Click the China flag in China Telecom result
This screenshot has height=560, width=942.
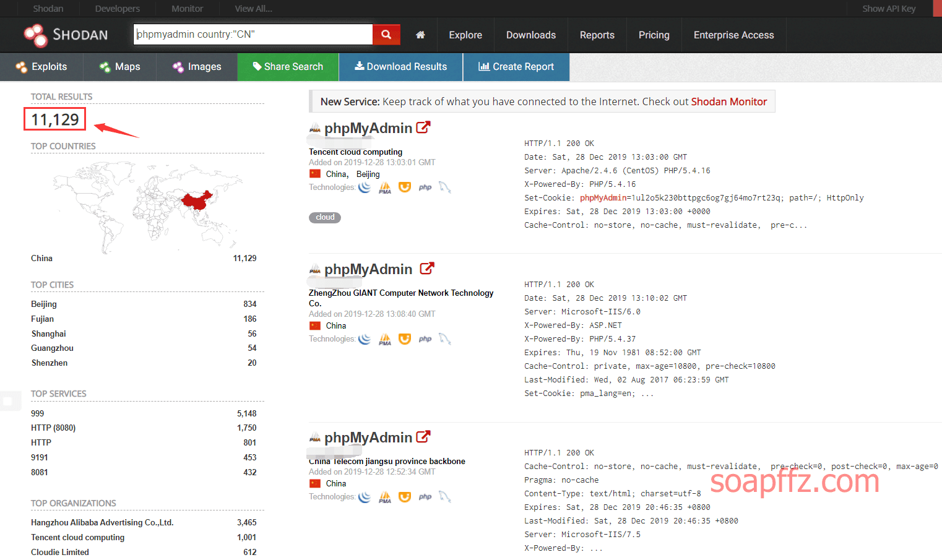[x=315, y=483]
